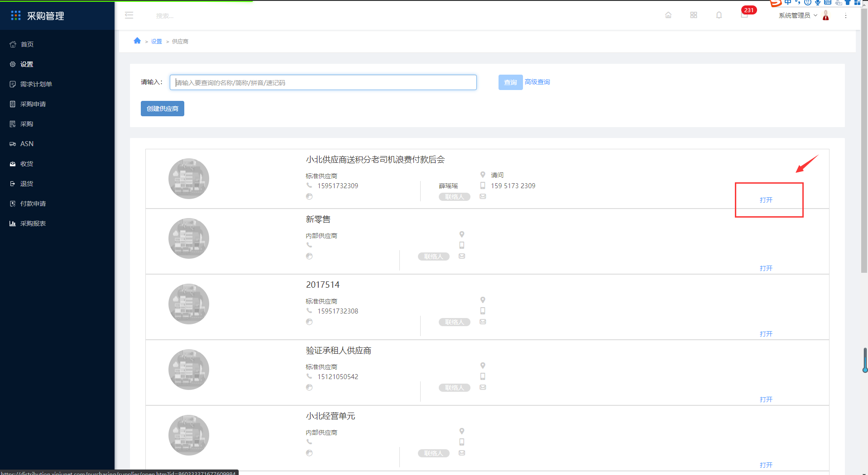The width and height of the screenshot is (868, 475).
Task: Click the Sogou input method S icon
Action: point(776,3)
